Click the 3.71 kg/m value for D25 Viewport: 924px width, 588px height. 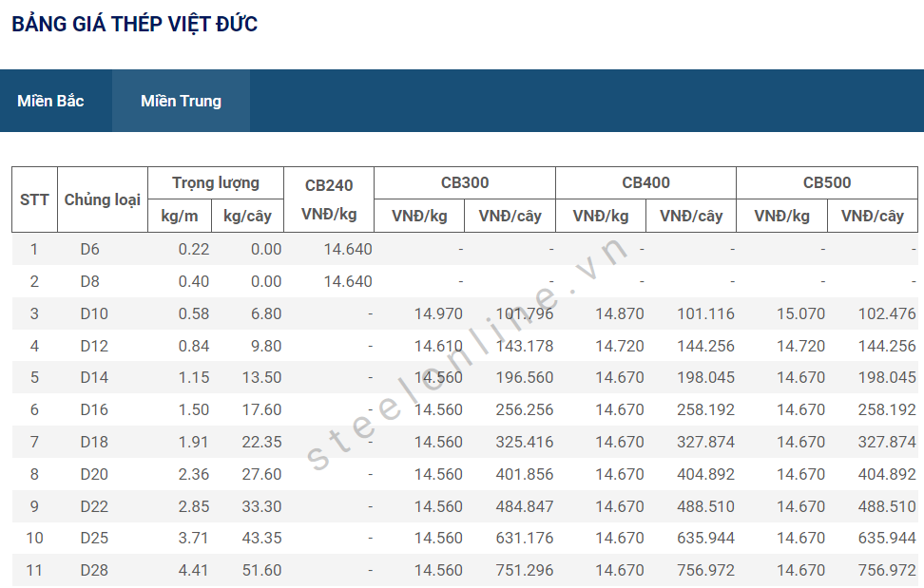point(194,538)
